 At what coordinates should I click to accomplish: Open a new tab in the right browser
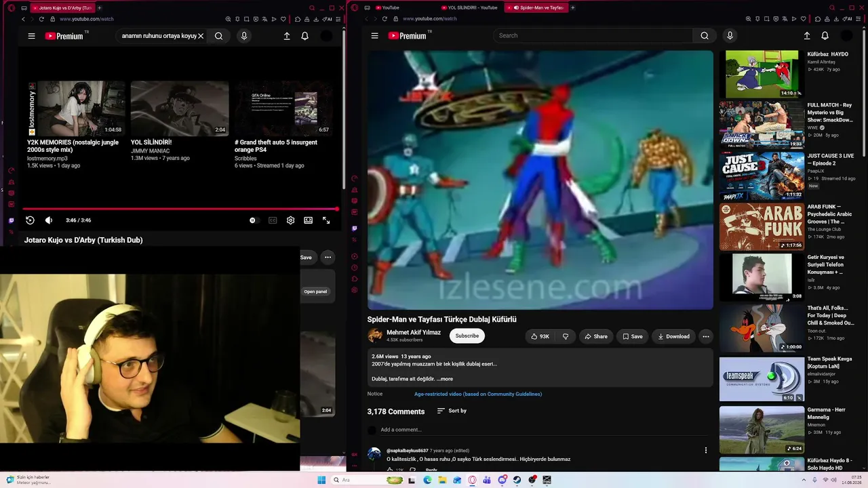pos(573,8)
